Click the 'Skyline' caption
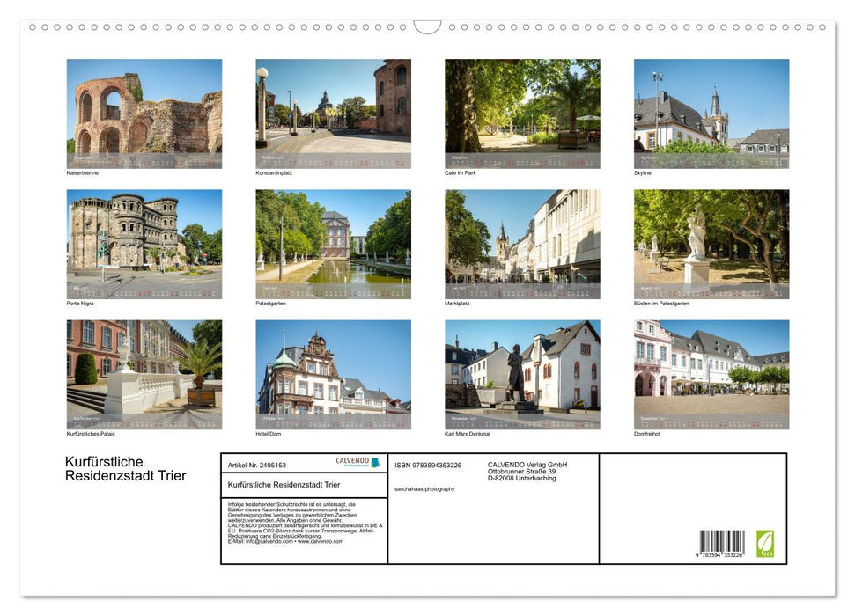The height and width of the screenshot is (616, 855). [x=642, y=172]
